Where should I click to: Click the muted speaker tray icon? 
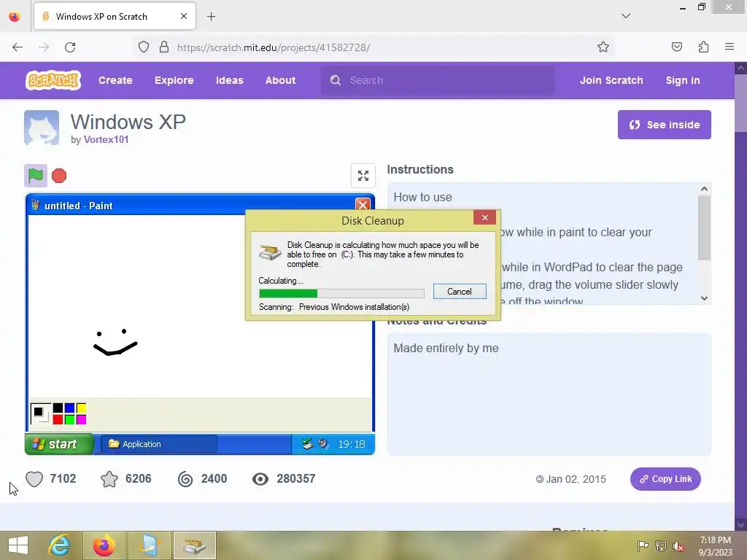point(678,545)
